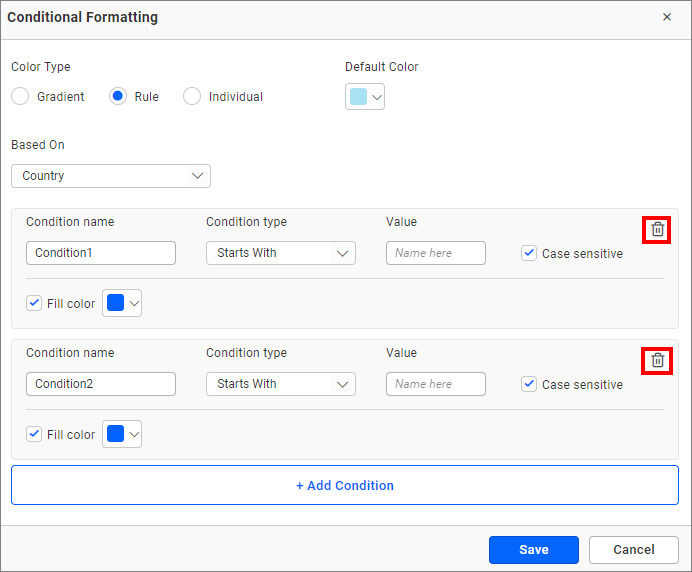Screen dimensions: 692x572
Task: Open the Based On Country dropdown
Action: (111, 176)
